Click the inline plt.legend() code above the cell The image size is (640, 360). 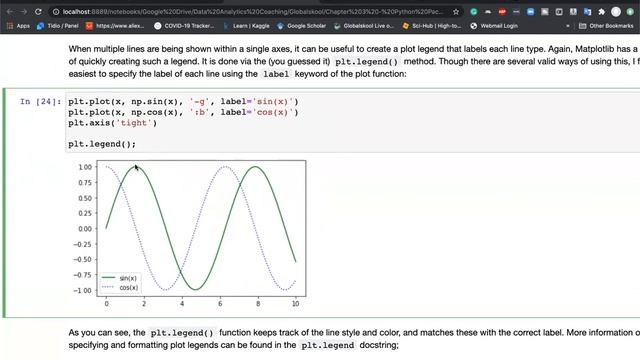[366, 62]
